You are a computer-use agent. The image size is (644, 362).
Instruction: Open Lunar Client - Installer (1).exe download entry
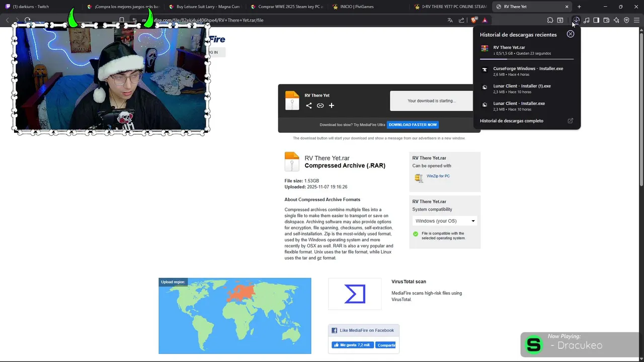point(527,88)
